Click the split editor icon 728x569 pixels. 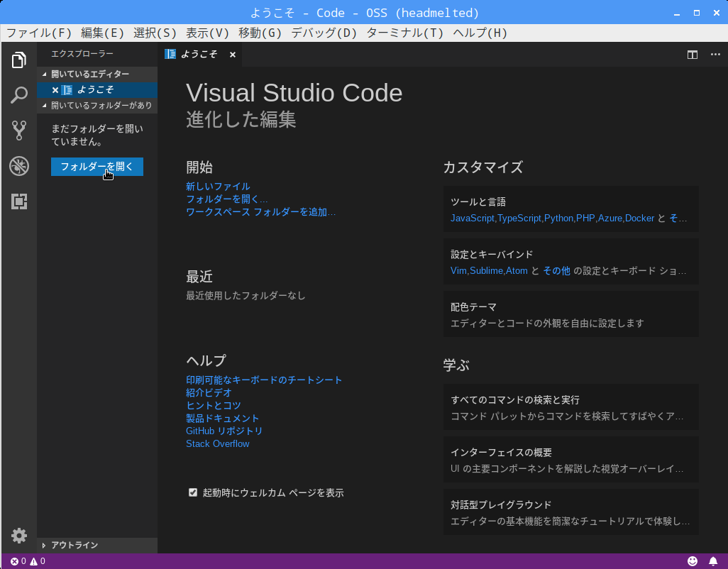pos(693,55)
